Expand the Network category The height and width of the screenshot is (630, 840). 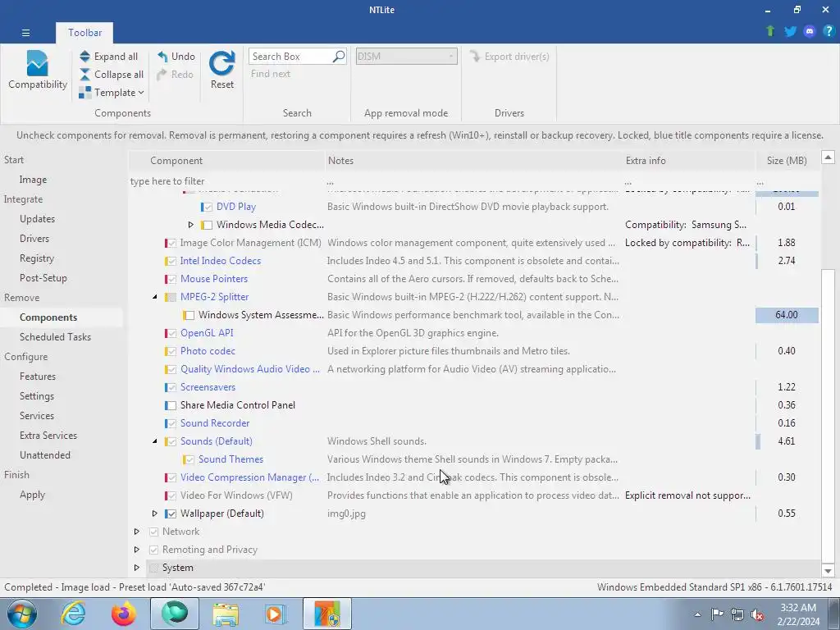tap(137, 532)
